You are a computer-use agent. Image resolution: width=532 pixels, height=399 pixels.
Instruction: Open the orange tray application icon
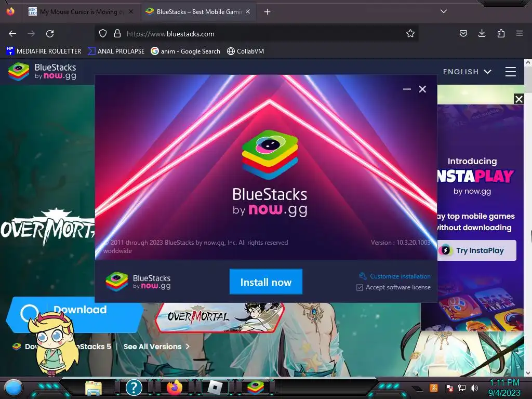434,388
